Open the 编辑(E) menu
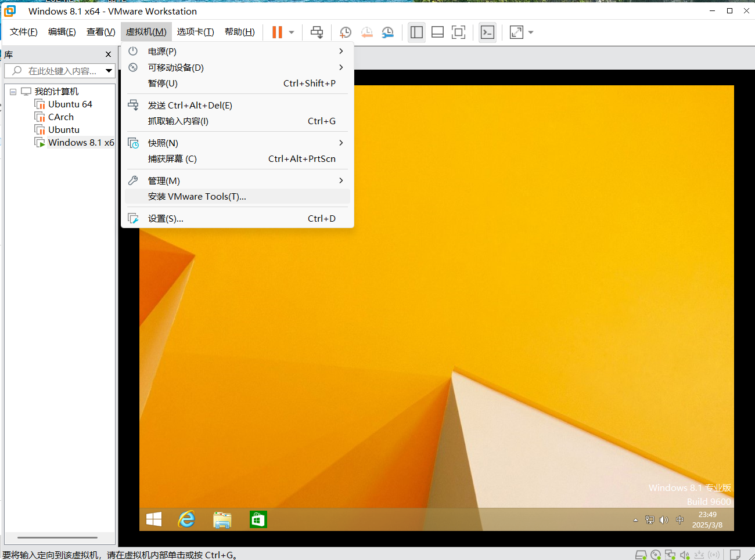755x560 pixels. tap(62, 32)
